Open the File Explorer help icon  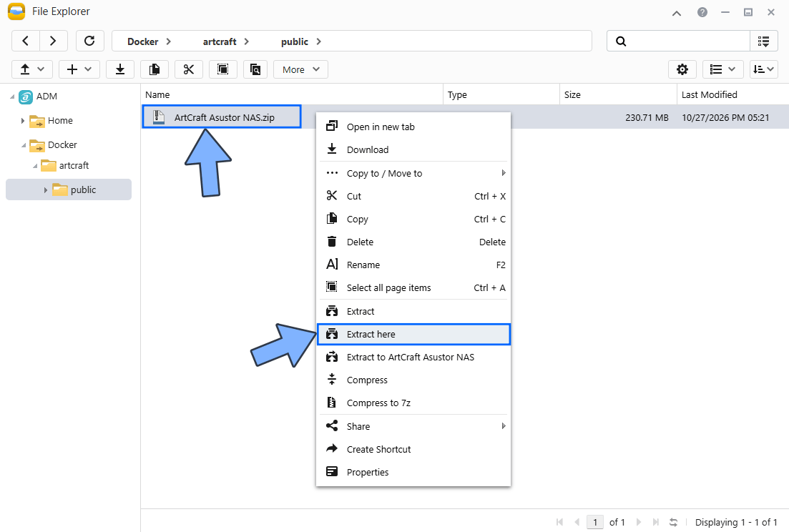(x=702, y=12)
